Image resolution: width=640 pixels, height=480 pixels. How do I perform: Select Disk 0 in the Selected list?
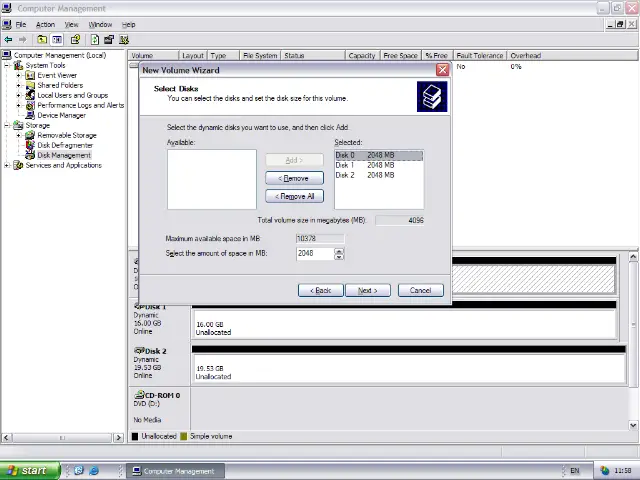tap(379, 155)
